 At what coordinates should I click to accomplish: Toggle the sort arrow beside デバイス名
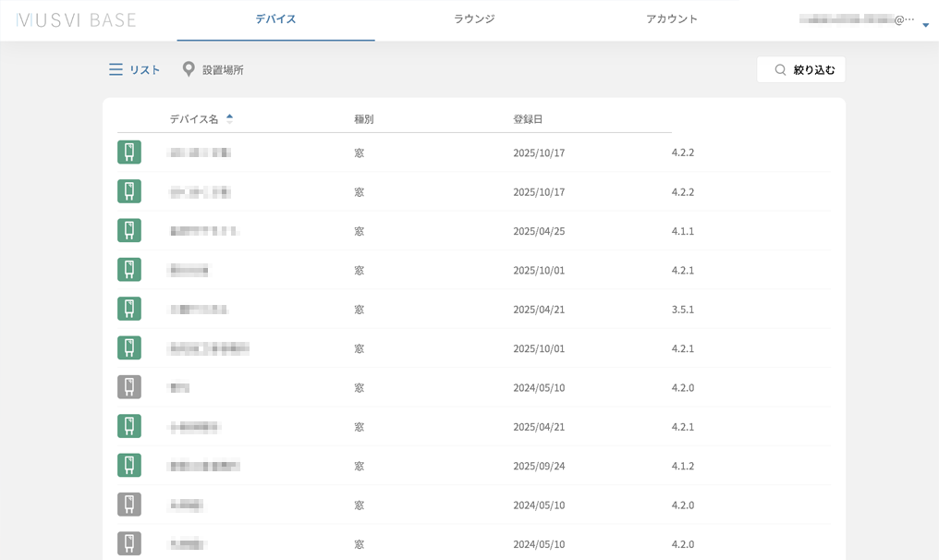tap(229, 119)
